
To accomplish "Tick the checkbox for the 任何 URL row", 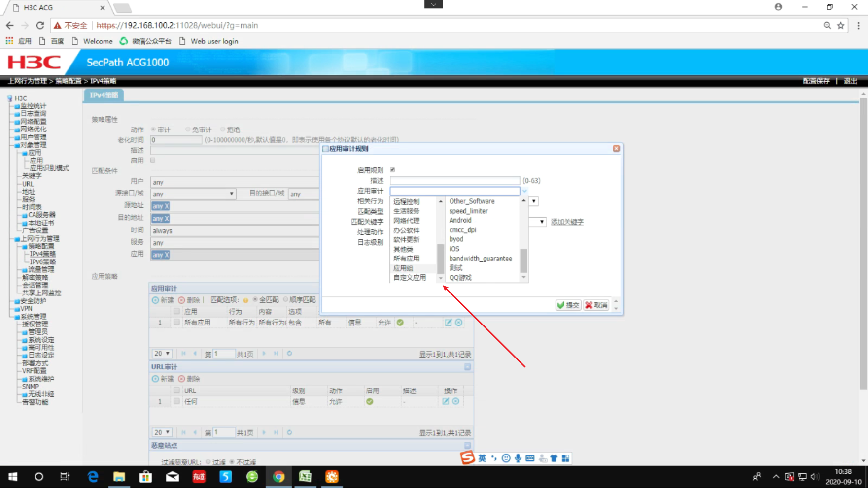I will click(176, 401).
